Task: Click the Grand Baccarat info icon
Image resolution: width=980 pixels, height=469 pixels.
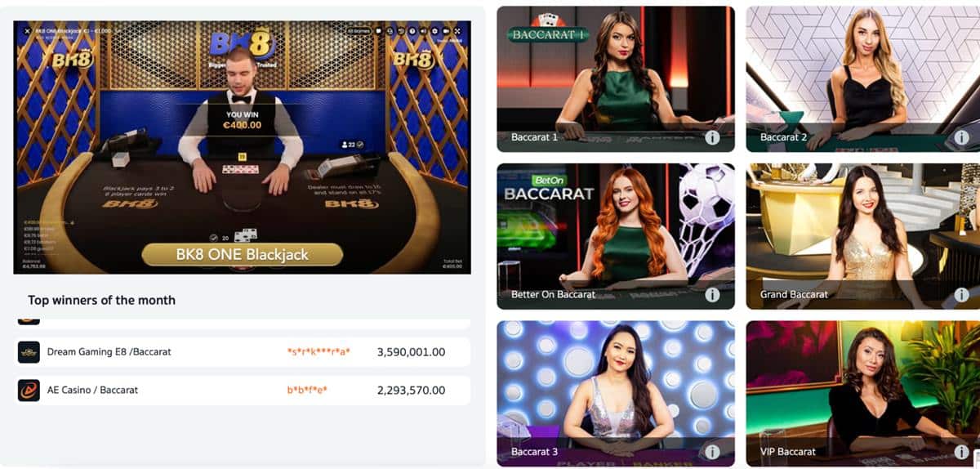Action: click(961, 294)
